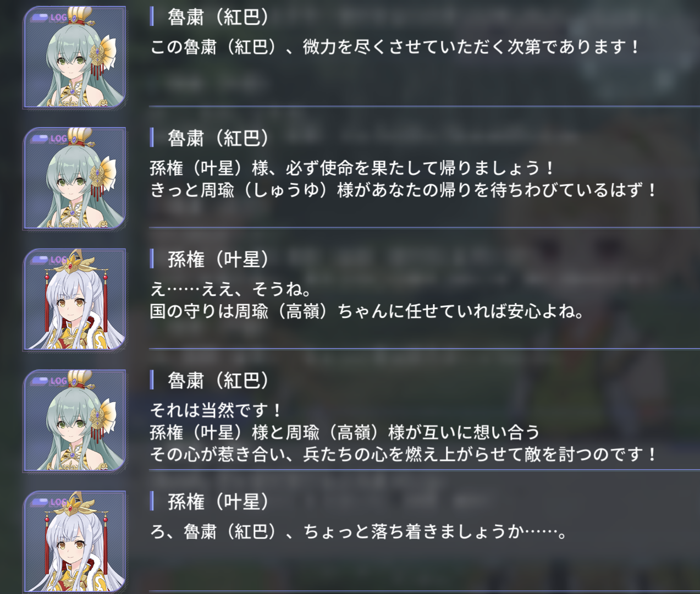Click the LOG badge on the bottom 孫権 portrait

[x=49, y=501]
